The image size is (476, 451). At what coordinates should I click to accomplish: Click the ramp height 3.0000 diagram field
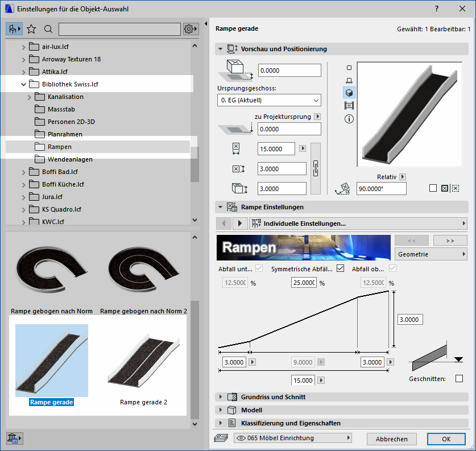tap(410, 319)
